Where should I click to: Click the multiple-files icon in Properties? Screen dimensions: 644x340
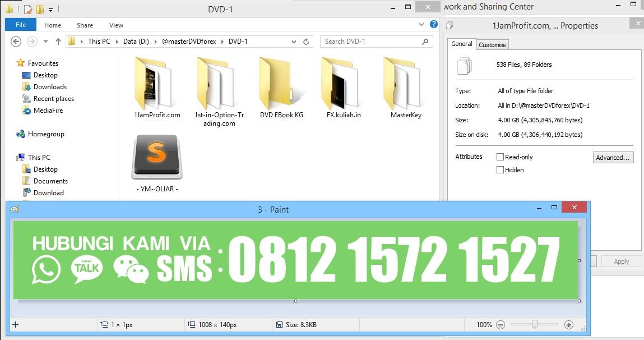point(464,66)
